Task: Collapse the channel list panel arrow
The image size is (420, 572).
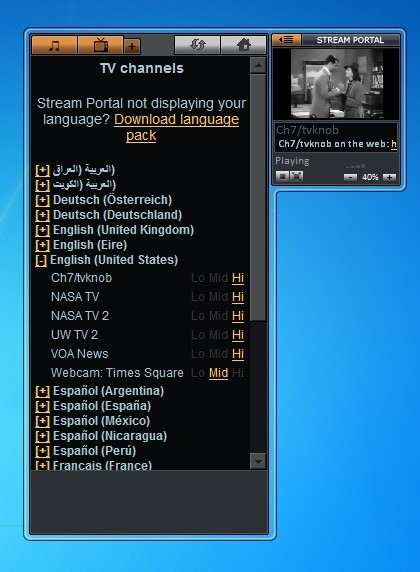Action: 287,39
